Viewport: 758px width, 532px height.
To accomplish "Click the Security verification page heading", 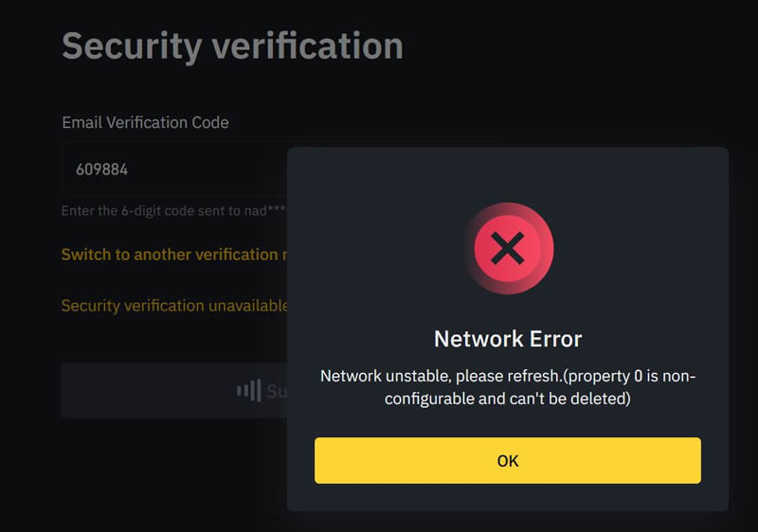I will (x=232, y=45).
